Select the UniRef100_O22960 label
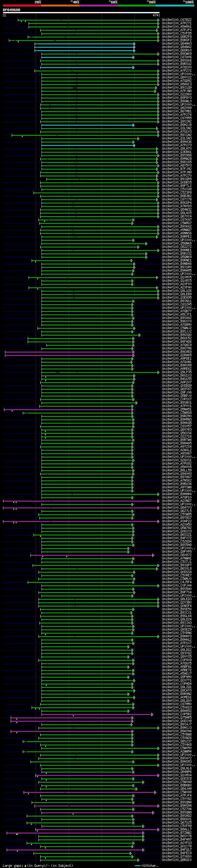Viewport: 197px width, 868px height. pos(177,94)
